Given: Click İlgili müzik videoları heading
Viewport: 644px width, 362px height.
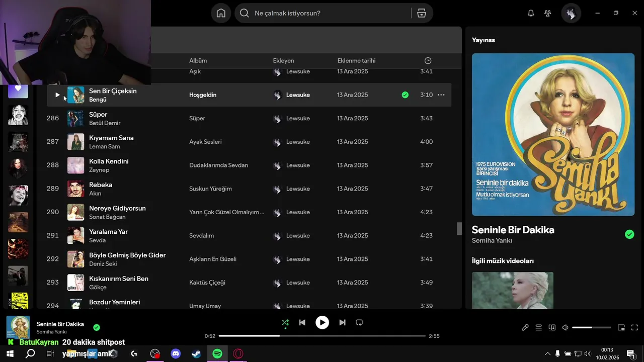Looking at the screenshot, I should coord(503,261).
